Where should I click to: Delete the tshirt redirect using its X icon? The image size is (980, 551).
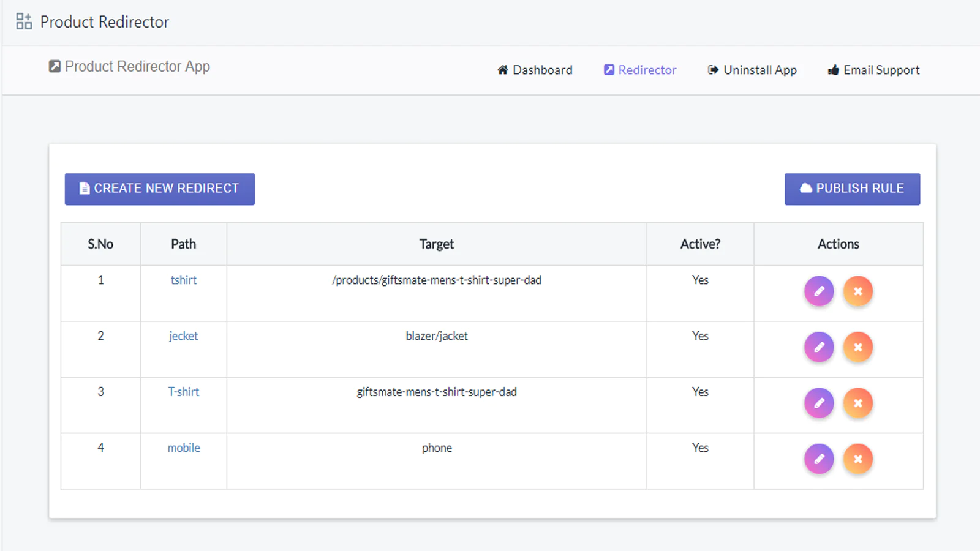point(858,291)
